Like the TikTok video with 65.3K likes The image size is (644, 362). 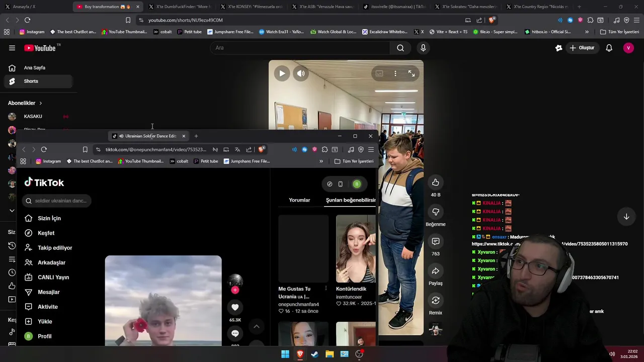tap(235, 307)
